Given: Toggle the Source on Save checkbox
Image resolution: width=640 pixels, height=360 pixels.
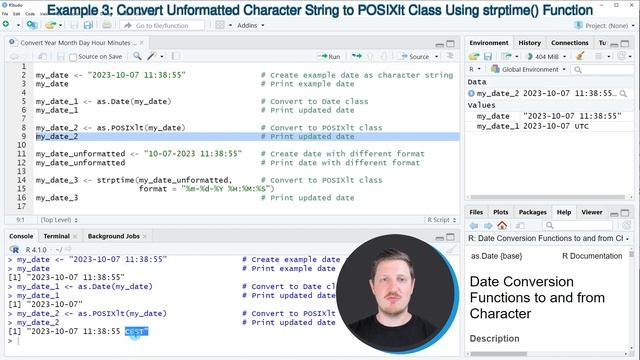Looking at the screenshot, I should [x=73, y=57].
